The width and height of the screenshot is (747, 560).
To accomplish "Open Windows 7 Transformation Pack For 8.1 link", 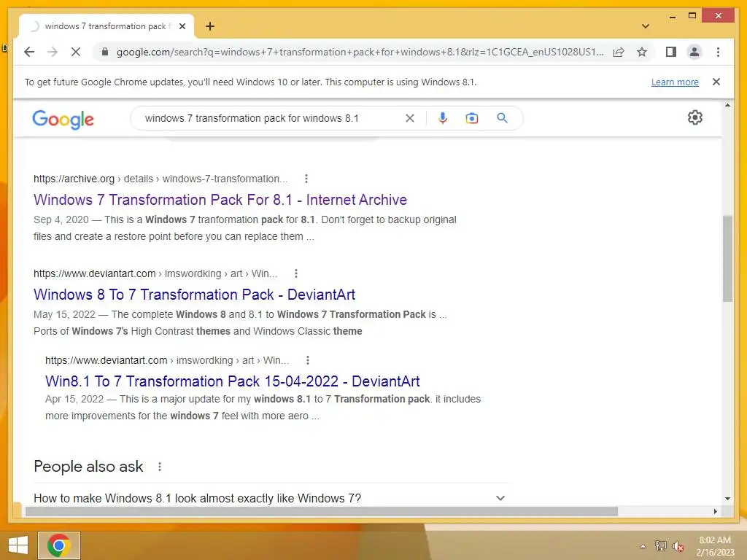I will 220,200.
